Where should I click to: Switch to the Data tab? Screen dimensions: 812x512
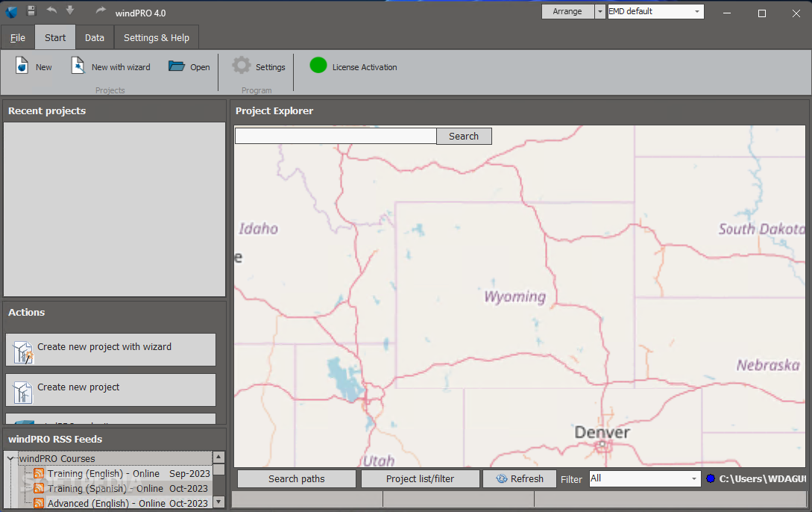(x=95, y=38)
